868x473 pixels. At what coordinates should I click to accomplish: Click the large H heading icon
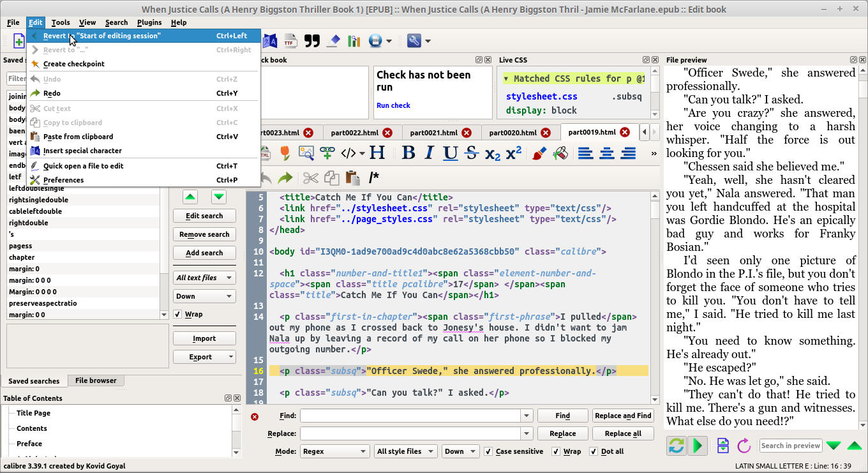[x=377, y=153]
